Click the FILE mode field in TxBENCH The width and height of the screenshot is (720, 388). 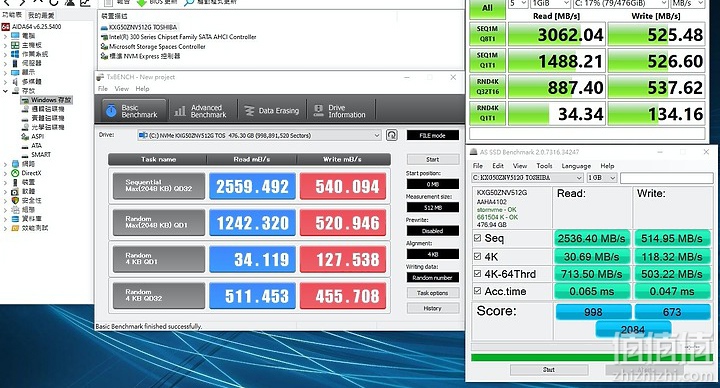point(433,135)
